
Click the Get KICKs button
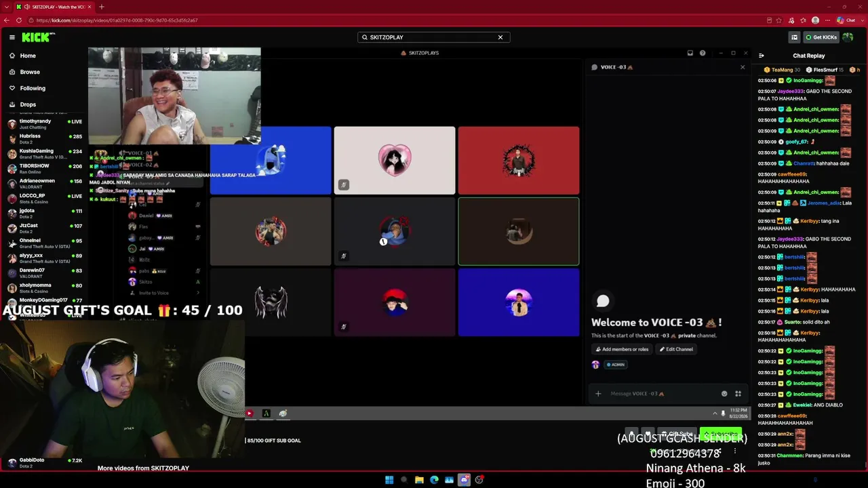[821, 37]
